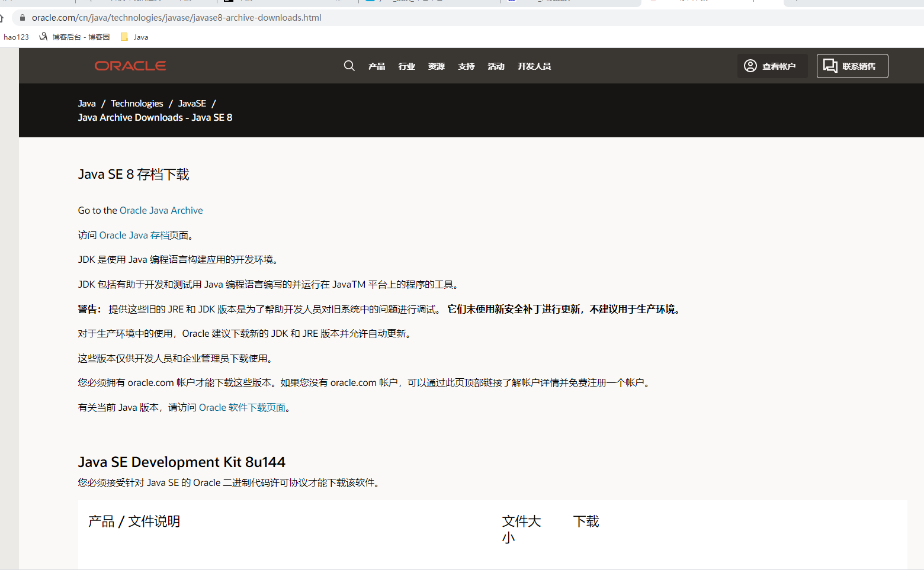Click the 'Java SE 8 存档下载' heading

(134, 174)
